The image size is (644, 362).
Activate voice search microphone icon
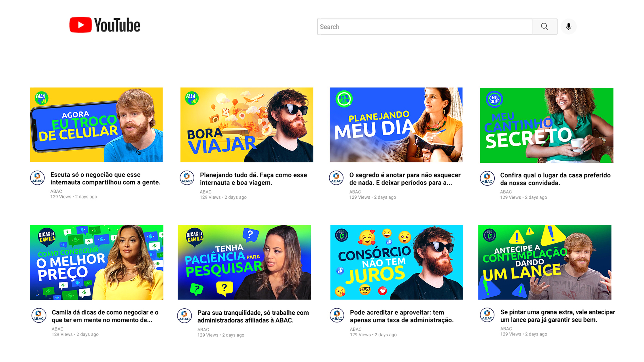(568, 27)
